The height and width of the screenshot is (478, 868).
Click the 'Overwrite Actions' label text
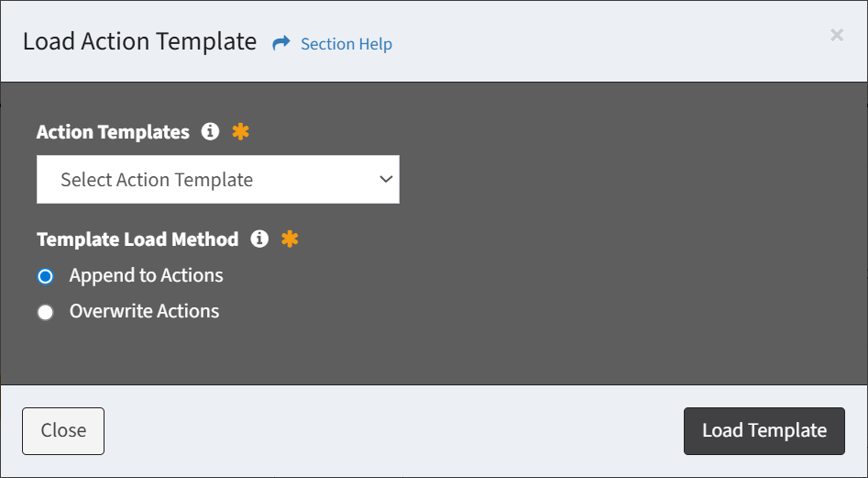[x=144, y=311]
